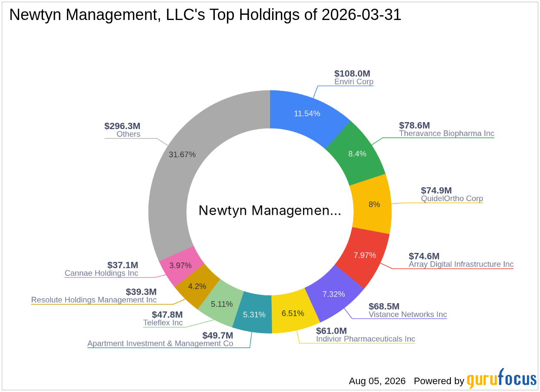Click the orange QuidelOrtho Corp segment
This screenshot has width=540, height=392.
pos(372,204)
